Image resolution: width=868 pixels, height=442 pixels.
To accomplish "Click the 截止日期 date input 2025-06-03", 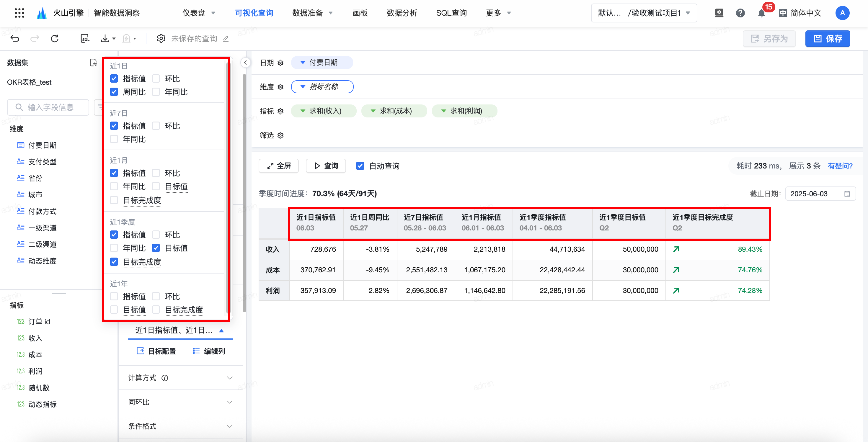I will pyautogui.click(x=820, y=194).
